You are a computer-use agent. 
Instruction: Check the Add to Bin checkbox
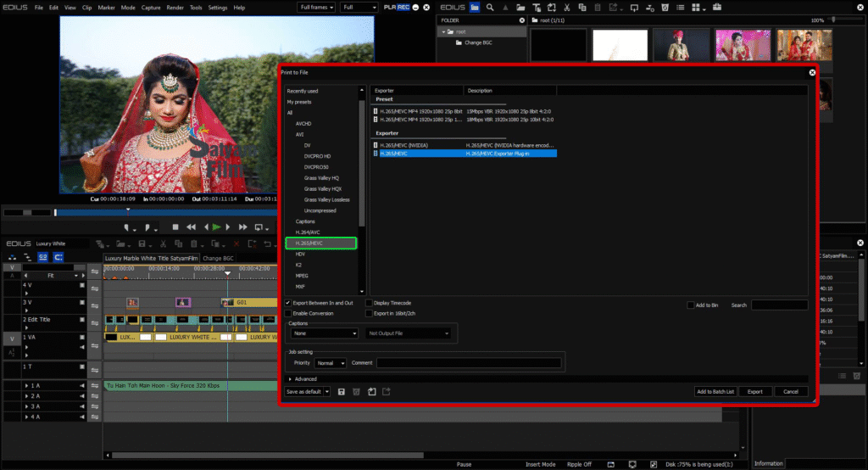coord(690,305)
